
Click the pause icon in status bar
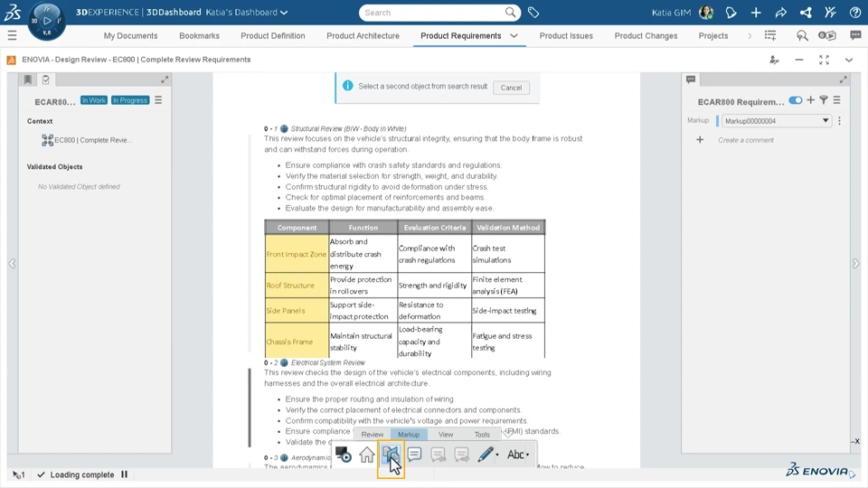125,474
